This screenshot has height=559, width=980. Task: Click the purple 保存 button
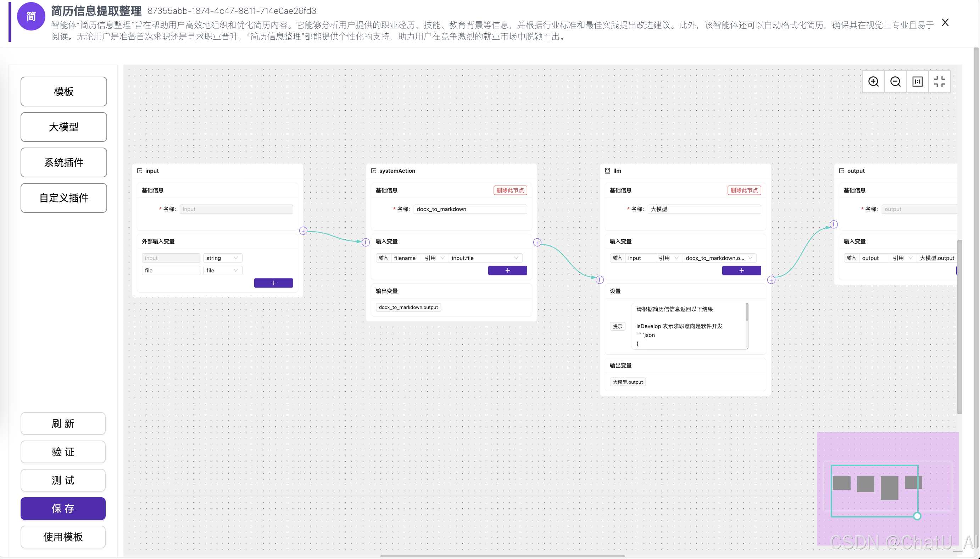pyautogui.click(x=63, y=508)
